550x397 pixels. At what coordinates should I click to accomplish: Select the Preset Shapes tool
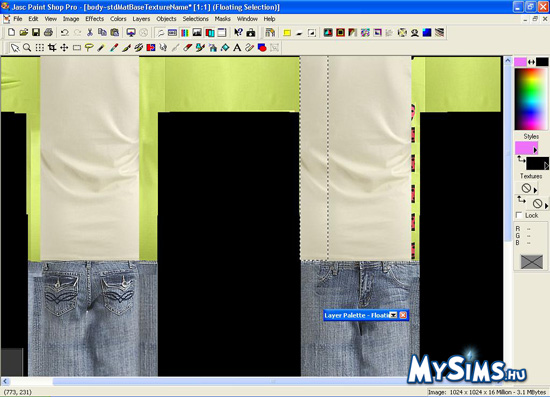pyautogui.click(x=262, y=48)
